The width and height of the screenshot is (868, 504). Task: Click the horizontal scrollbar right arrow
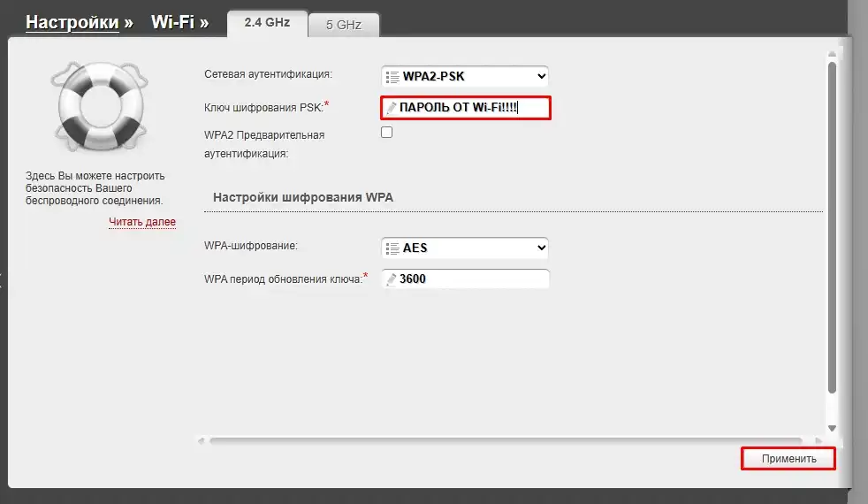(819, 441)
